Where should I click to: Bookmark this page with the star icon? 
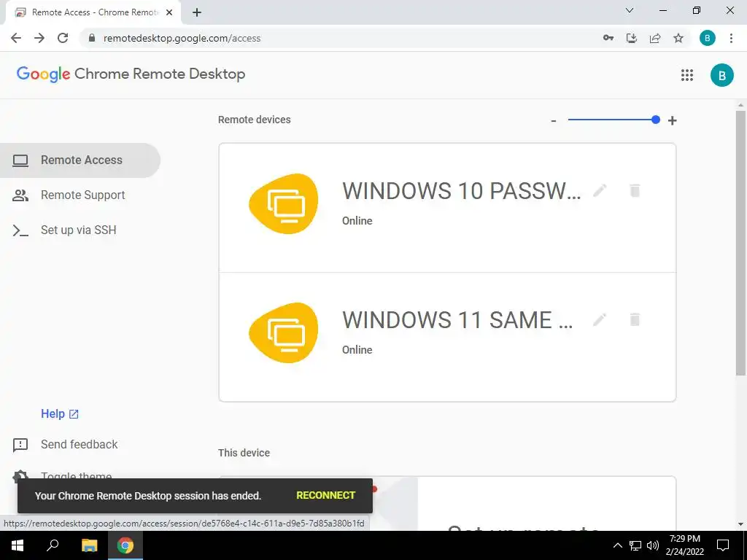(x=678, y=38)
